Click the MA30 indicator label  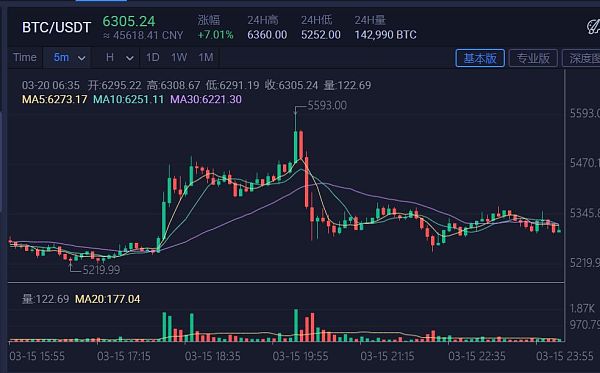[206, 99]
